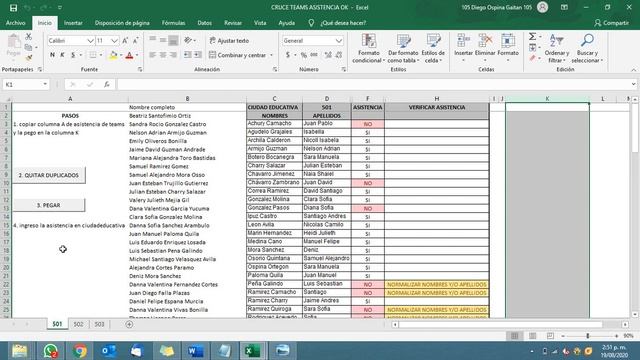Click zoom in plus button

pyautogui.click(x=616, y=336)
